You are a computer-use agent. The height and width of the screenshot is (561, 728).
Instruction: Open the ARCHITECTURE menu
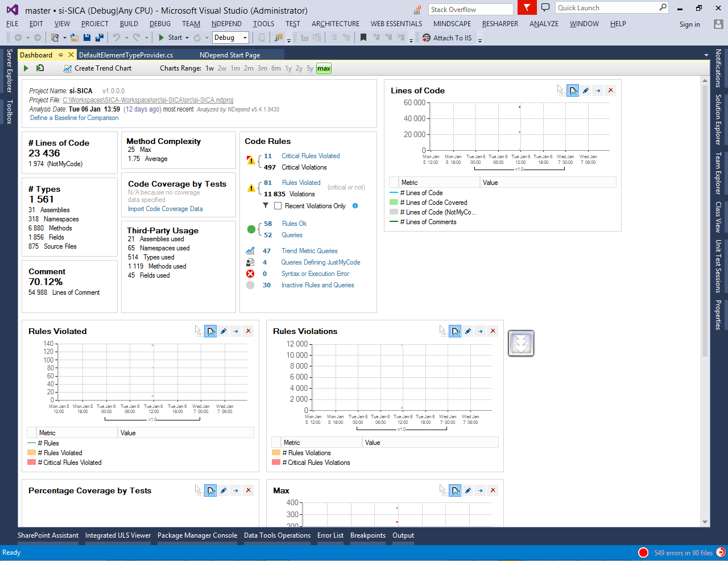click(x=336, y=24)
